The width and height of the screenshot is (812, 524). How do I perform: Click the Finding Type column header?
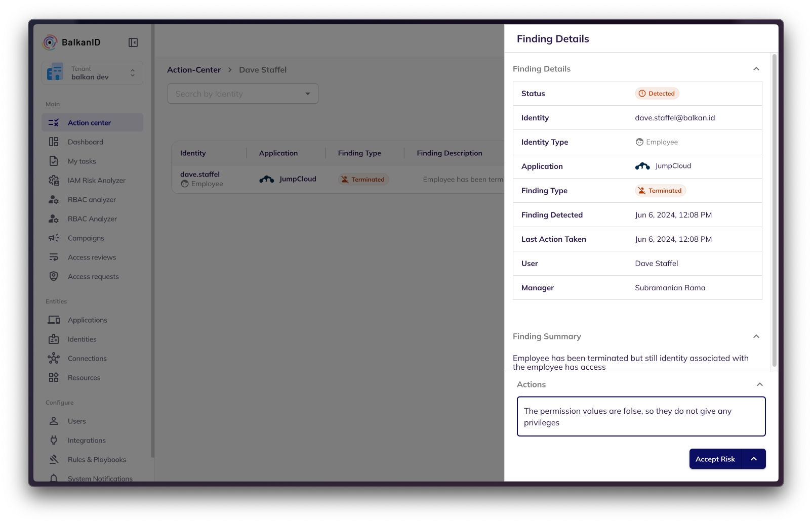(359, 153)
